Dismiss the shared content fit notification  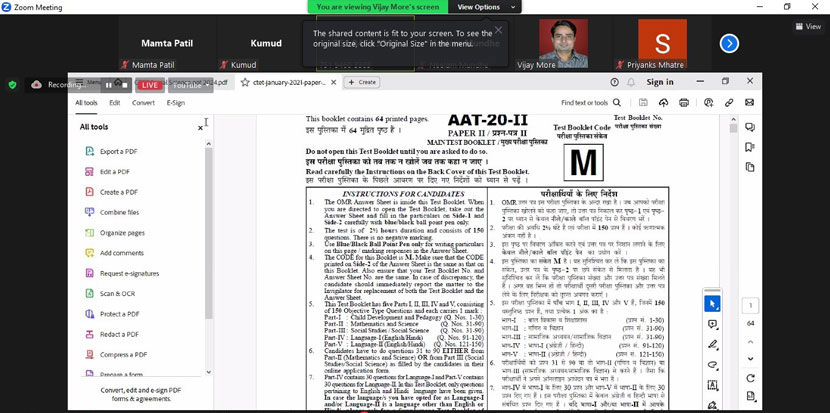coord(498,30)
